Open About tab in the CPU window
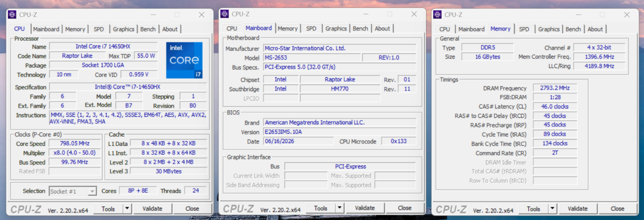 pyautogui.click(x=170, y=29)
